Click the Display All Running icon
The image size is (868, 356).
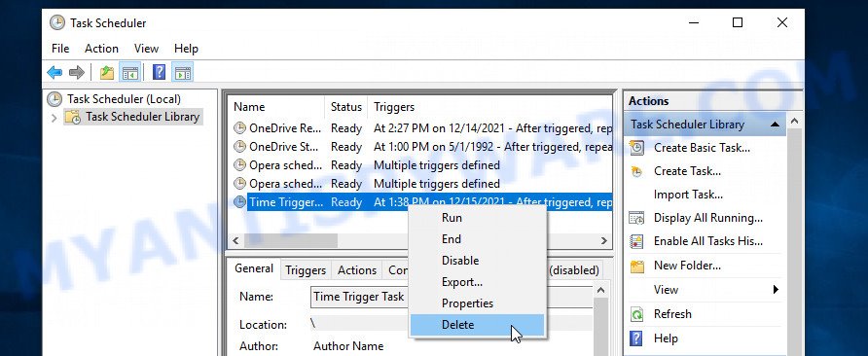pos(637,218)
